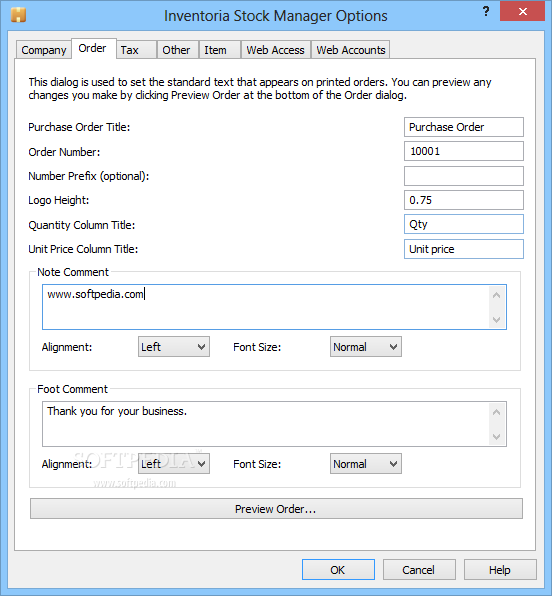Click Note Comment scroll down arrow
The image size is (552, 596).
(496, 320)
